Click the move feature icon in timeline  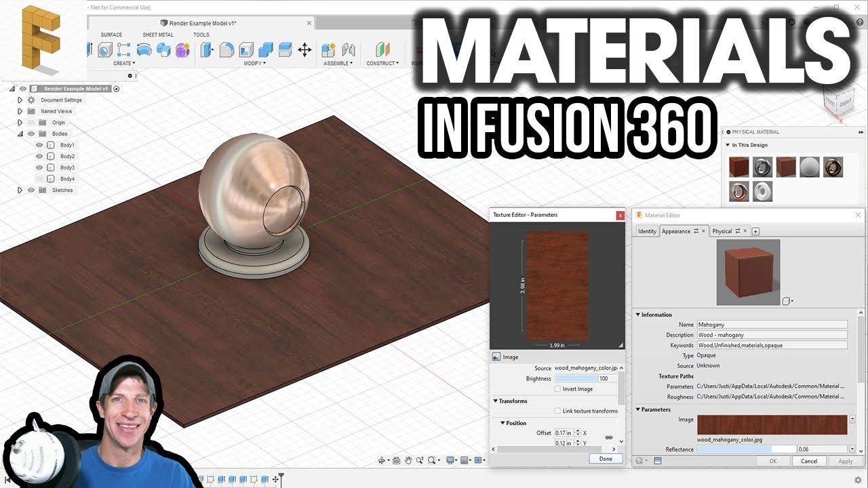point(276,479)
